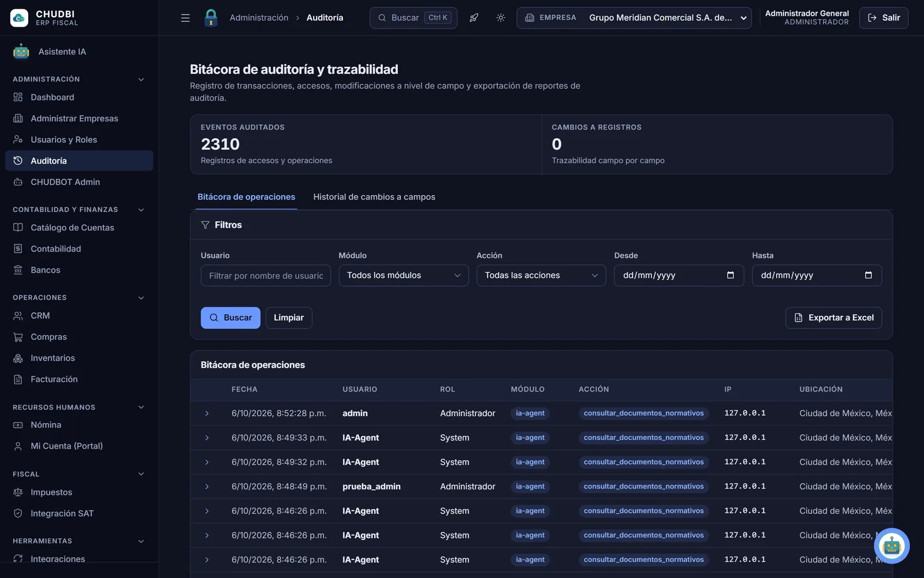
Task: Open Administrar Empresas page
Action: [79, 118]
